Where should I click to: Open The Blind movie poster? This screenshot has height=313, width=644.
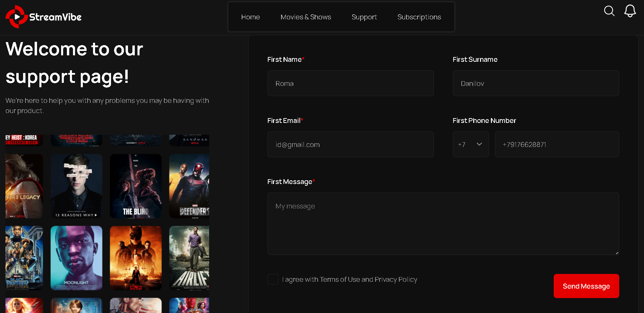135,186
